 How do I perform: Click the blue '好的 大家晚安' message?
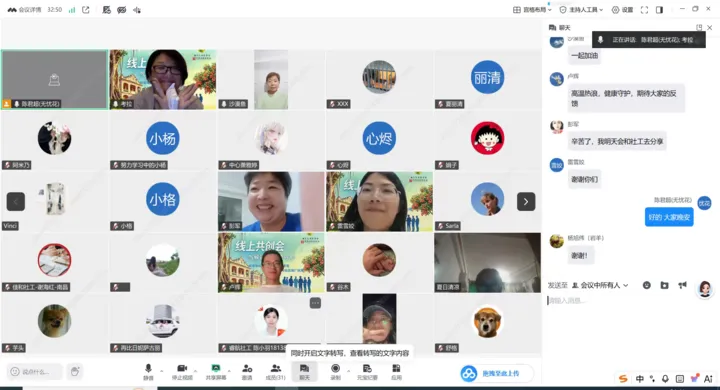(669, 217)
